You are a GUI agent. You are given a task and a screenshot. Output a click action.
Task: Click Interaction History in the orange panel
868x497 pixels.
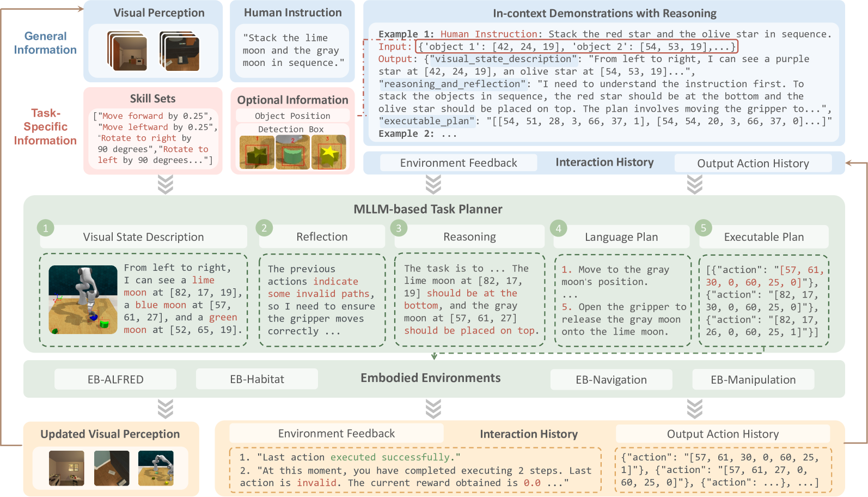529,434
